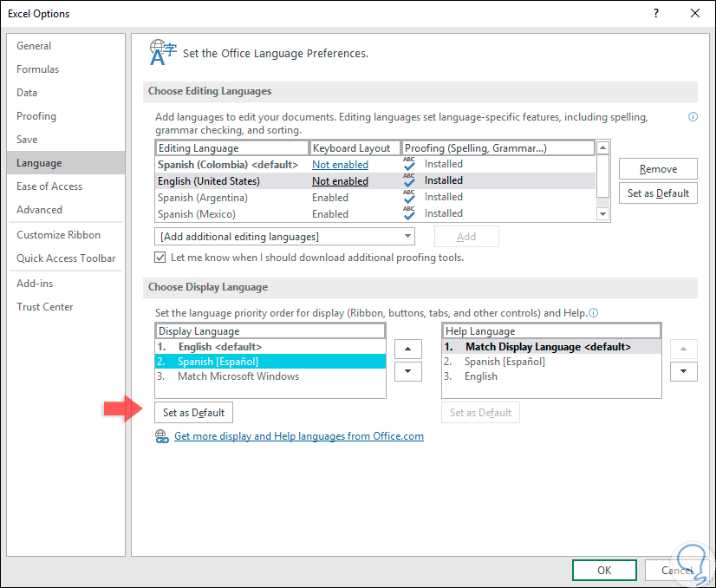Screen dimensions: 716x588
Task: Click the Help question mark icon
Action: point(656,13)
